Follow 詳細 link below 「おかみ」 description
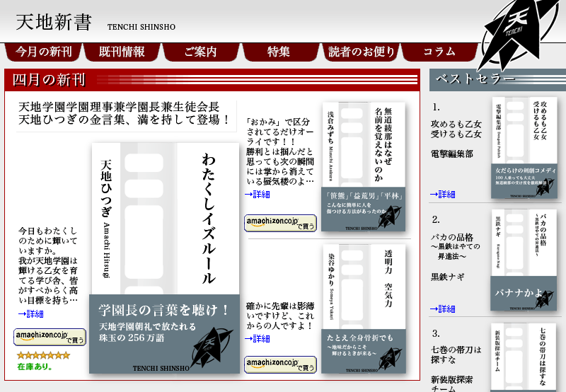The image size is (566, 392). click(x=257, y=195)
